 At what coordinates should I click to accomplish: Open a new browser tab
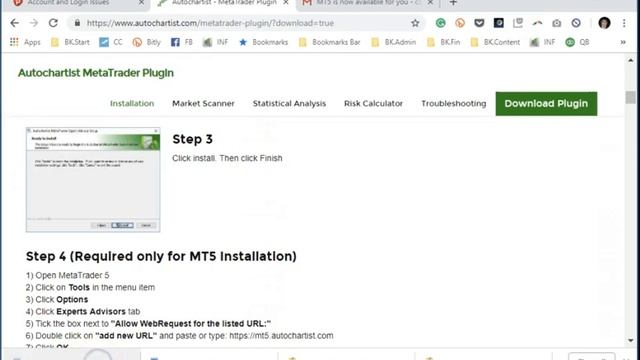(453, 3)
